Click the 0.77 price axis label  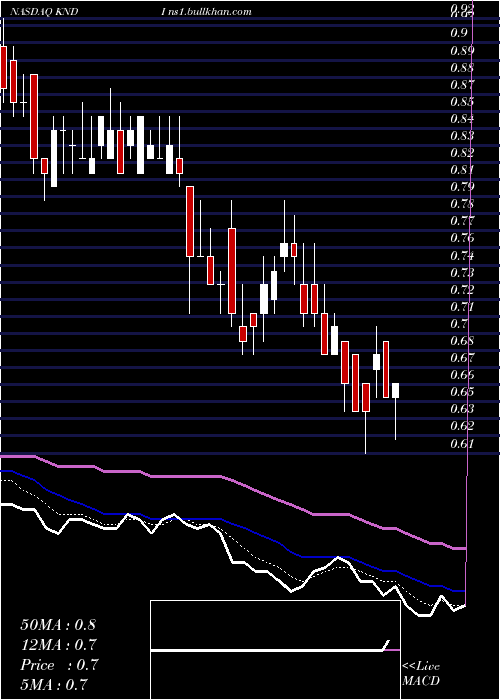462,221
